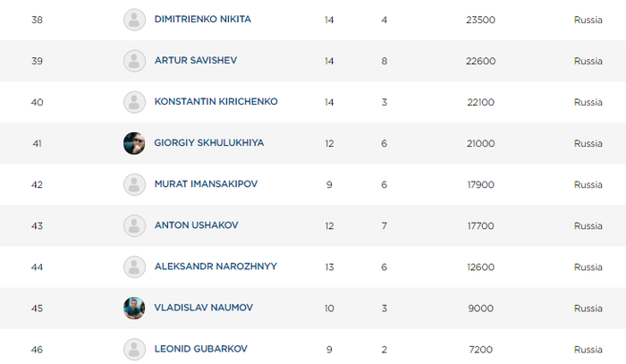This screenshot has width=626, height=364.
Task: Click Aleksandr Narozhnyy's avatar icon
Action: click(134, 267)
